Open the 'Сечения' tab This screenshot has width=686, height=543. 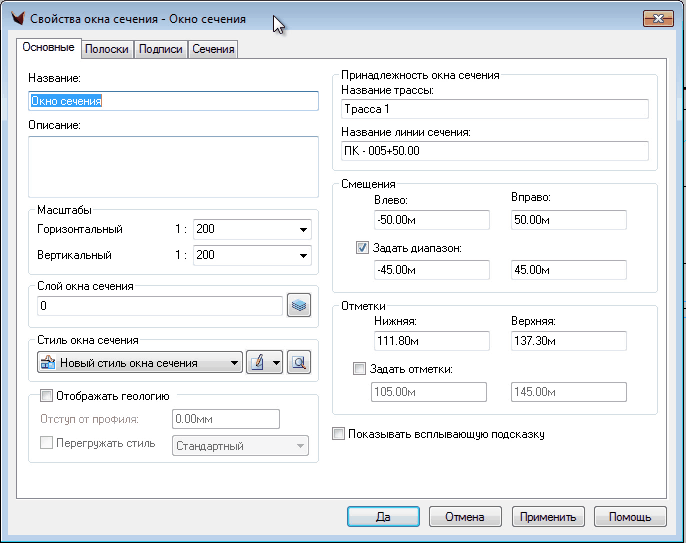point(213,49)
